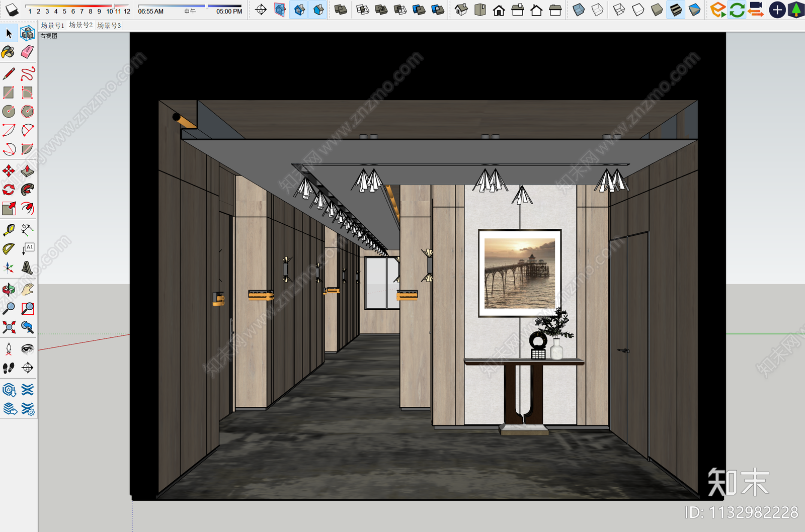This screenshot has width=805, height=532.
Task: Select the Section Plane tool in left toolbar
Action: pos(27,368)
